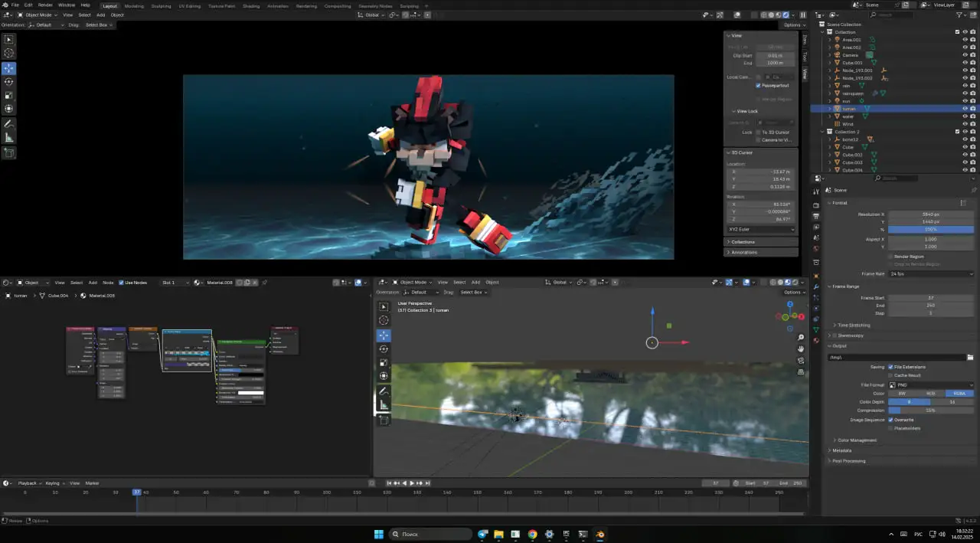Screen dimensions: 980x543
Task: Select the Annotate tool in bottom viewport
Action: click(384, 391)
